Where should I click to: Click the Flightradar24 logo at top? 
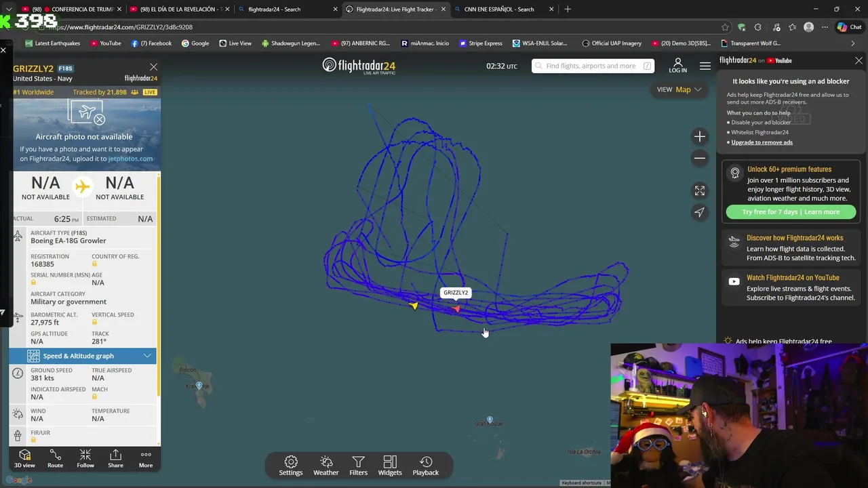(x=359, y=66)
